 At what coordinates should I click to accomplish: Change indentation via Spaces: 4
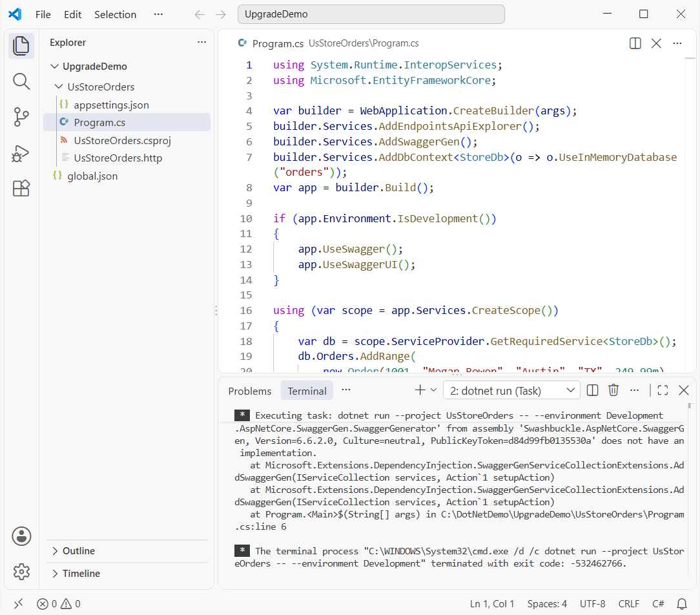pos(547,604)
